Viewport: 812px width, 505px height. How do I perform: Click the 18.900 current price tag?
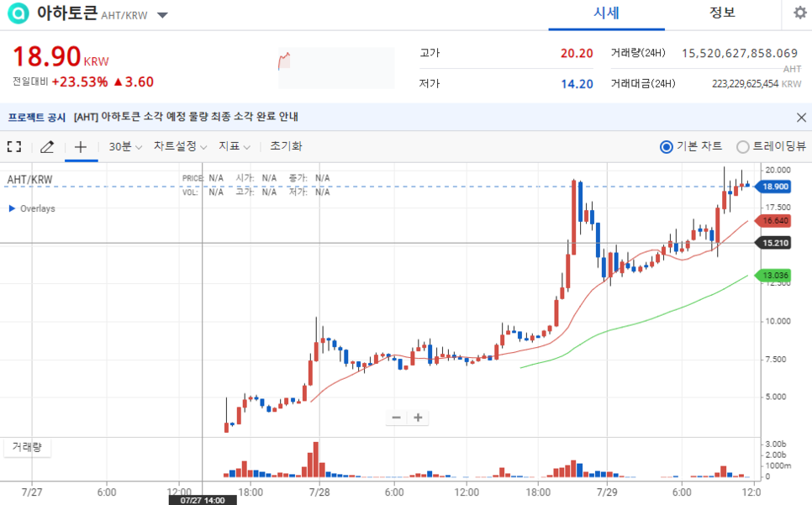(773, 187)
